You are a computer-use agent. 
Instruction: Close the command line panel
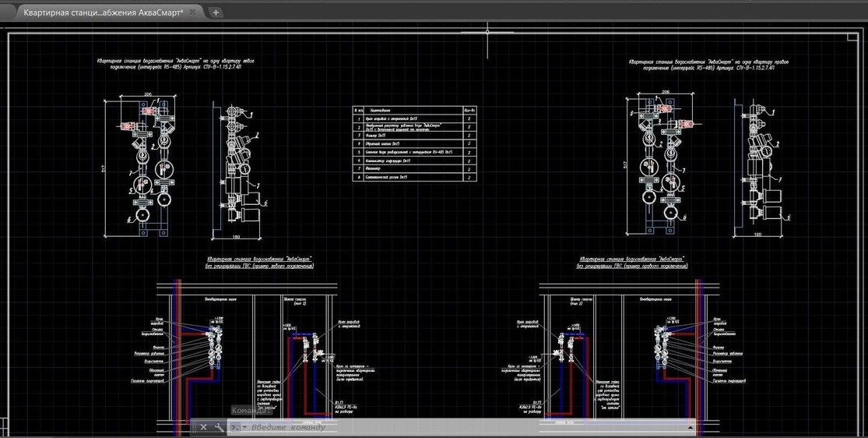203,427
